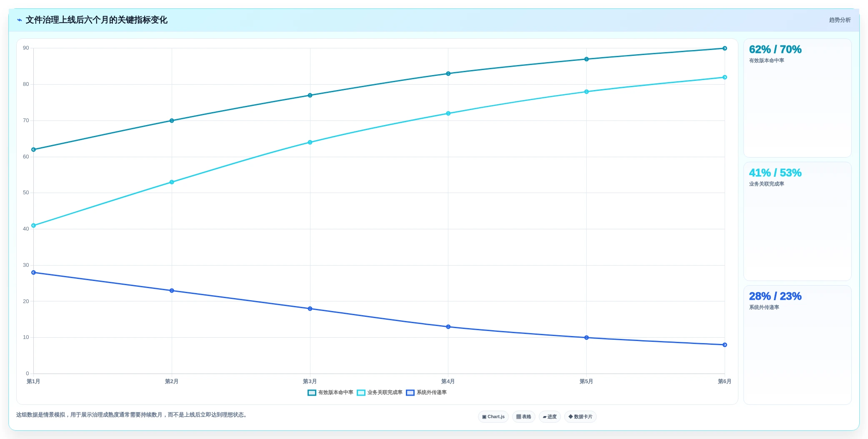Viewport: 868px width, 439px height.
Task: Click the Chart.js tag chip
Action: (493, 416)
